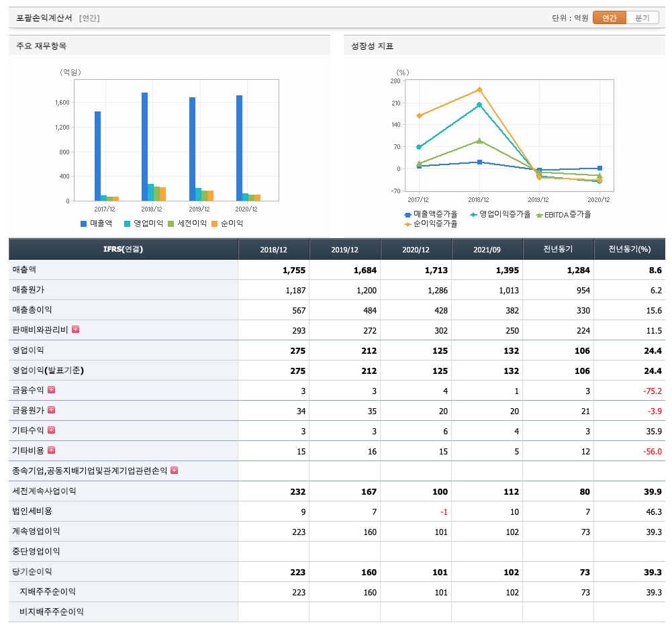This screenshot has width=672, height=633.
Task: Expand the 금융수익 row plus icon
Action: pyautogui.click(x=52, y=390)
